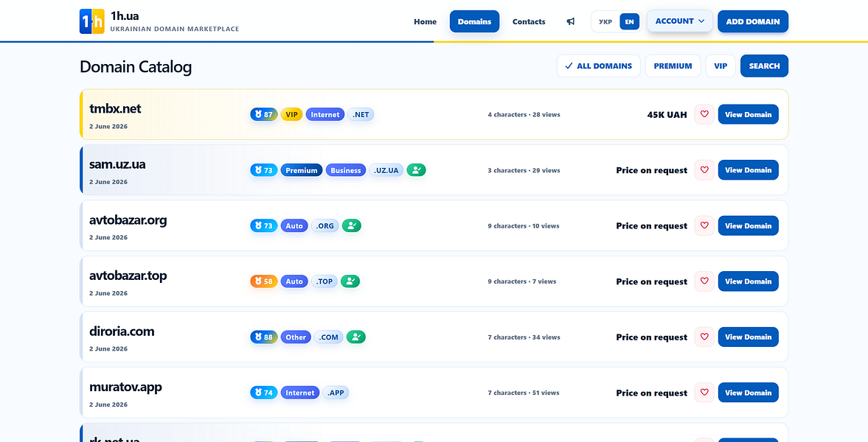
Task: Click "4 characters · 28 views" text
Action: 524,114
